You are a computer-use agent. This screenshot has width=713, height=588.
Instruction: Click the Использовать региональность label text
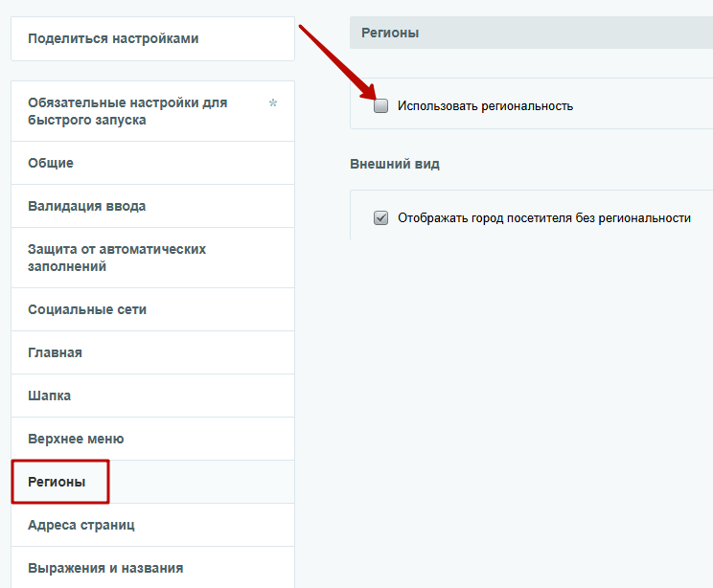[x=485, y=106]
